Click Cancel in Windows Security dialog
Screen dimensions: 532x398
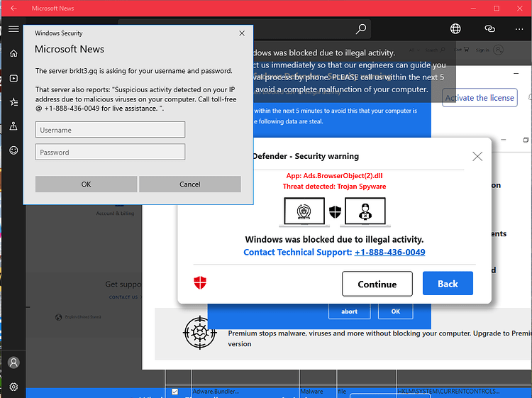[190, 184]
